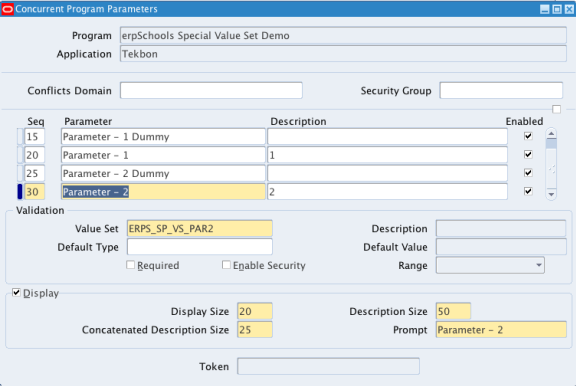The height and width of the screenshot is (386, 576).
Task: Click the small checkbox above Enabled column
Action: [x=557, y=109]
